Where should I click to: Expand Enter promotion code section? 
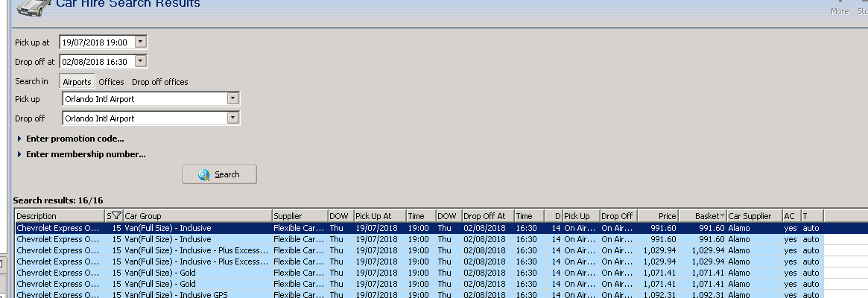[70, 139]
